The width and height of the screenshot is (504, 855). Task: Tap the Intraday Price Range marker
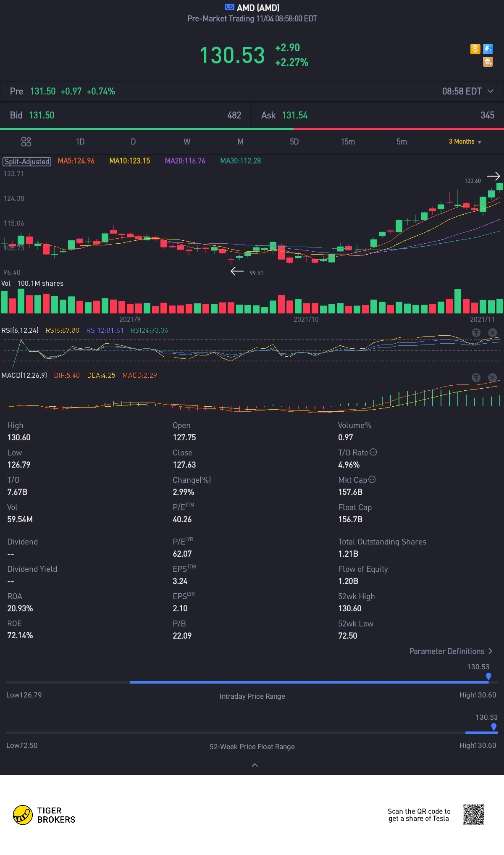pyautogui.click(x=488, y=676)
